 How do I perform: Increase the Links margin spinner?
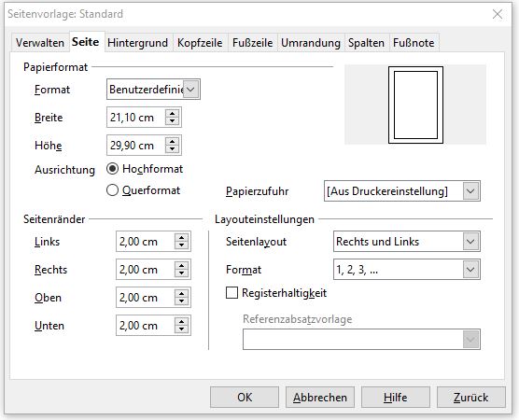(181, 238)
